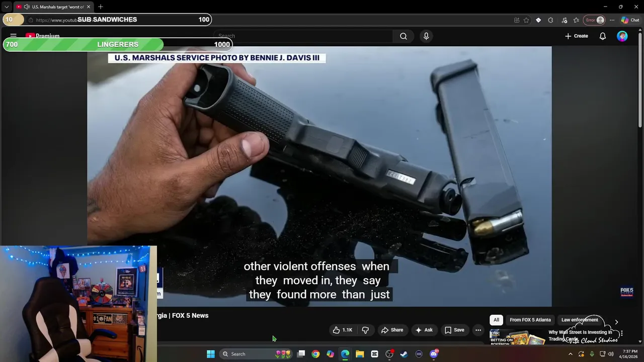
Task: Mute tab via the speaker icon
Action: [26, 7]
